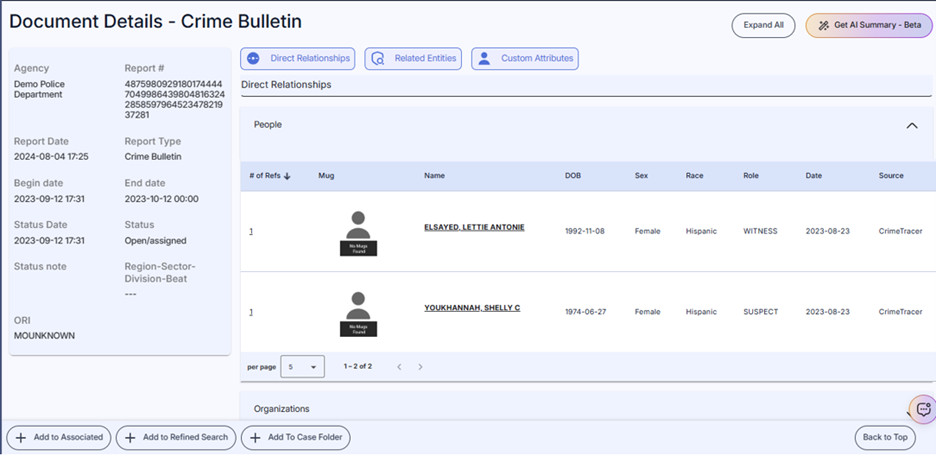Click the Back to Top button
The image size is (936, 456).
click(x=885, y=437)
